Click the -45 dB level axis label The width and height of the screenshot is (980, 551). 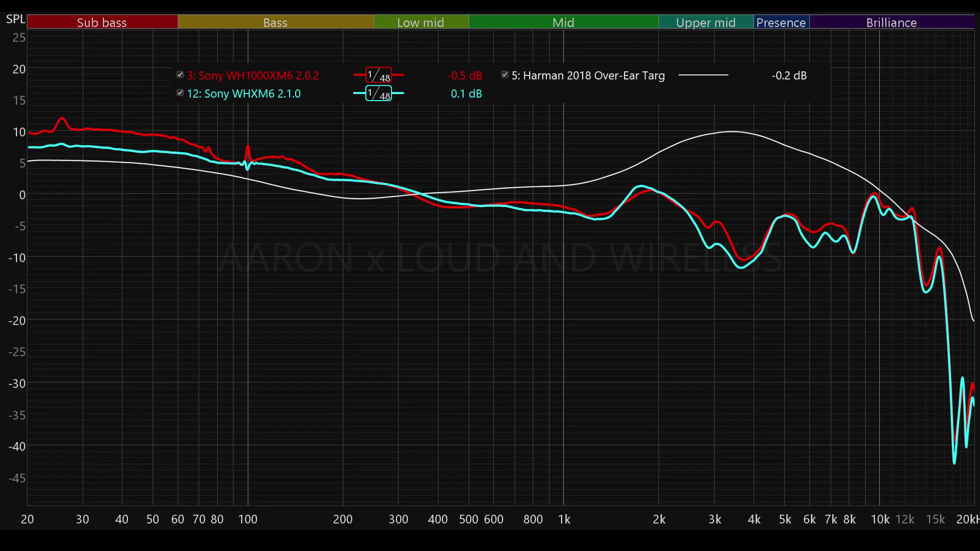coord(17,478)
